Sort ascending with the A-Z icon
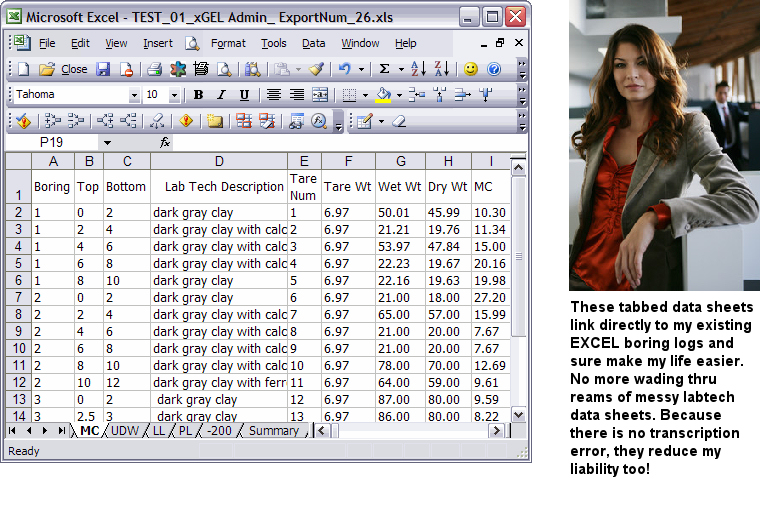The width and height of the screenshot is (760, 523). point(418,69)
